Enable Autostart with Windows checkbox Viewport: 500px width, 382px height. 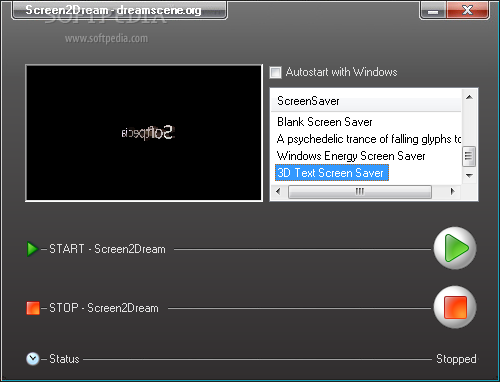pos(275,72)
